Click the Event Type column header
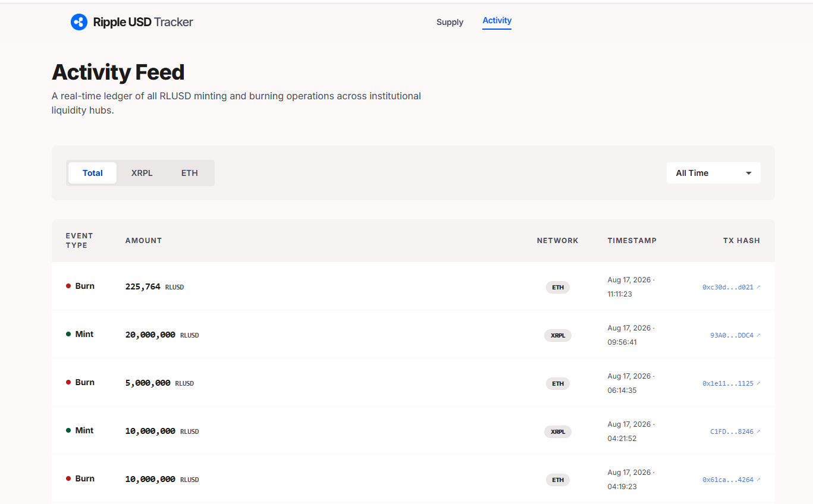The image size is (813, 504). (80, 241)
